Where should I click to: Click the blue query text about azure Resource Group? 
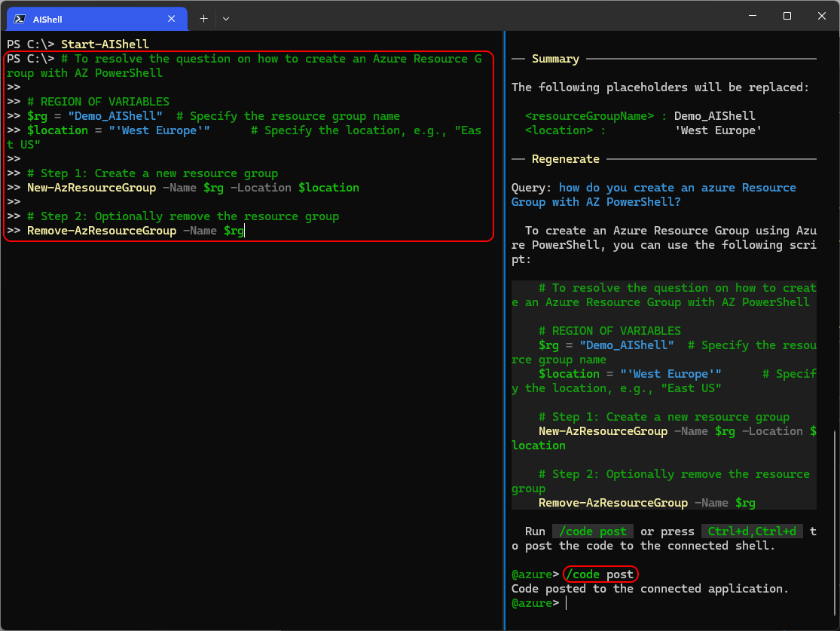654,195
